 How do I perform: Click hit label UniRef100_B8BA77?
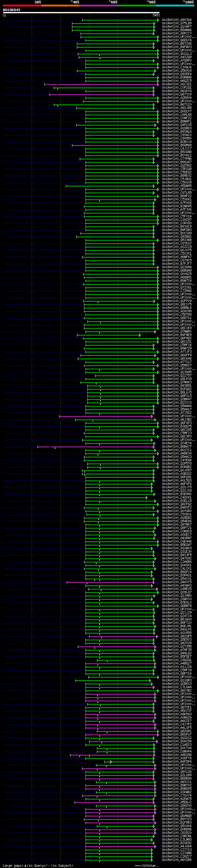(x=177, y=447)
